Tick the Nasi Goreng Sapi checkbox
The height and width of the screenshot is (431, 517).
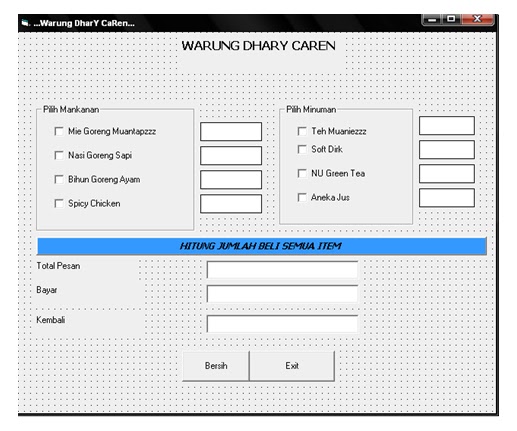coord(59,155)
